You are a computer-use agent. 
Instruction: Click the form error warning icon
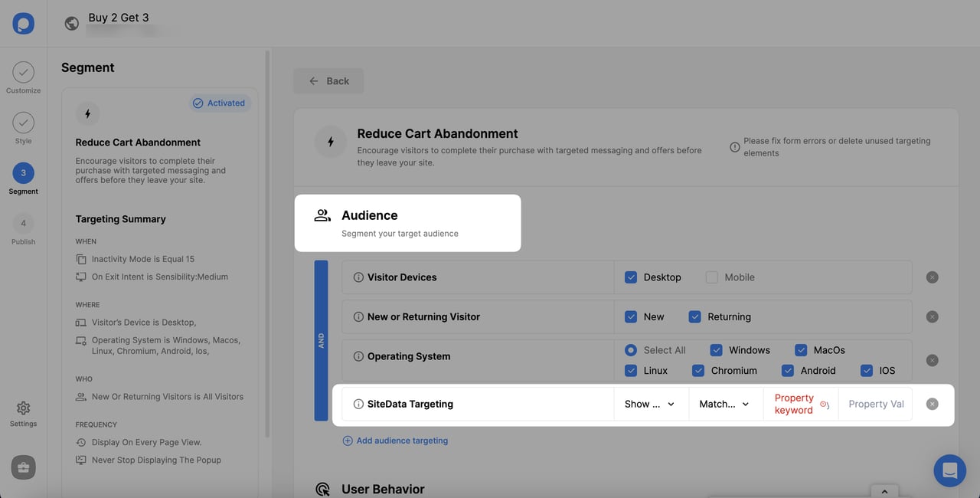point(735,147)
